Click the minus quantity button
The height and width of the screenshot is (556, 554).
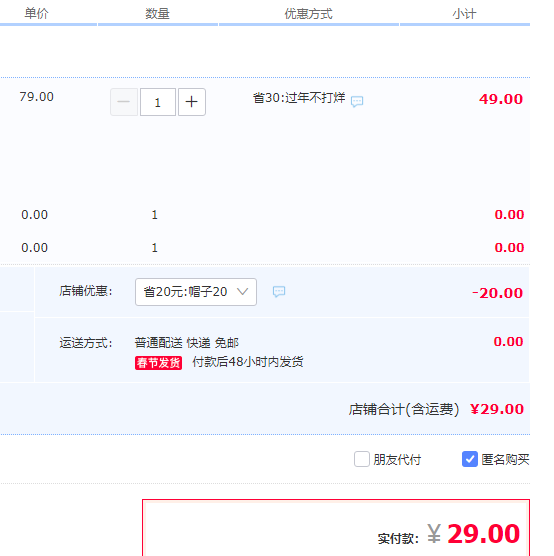click(x=124, y=102)
